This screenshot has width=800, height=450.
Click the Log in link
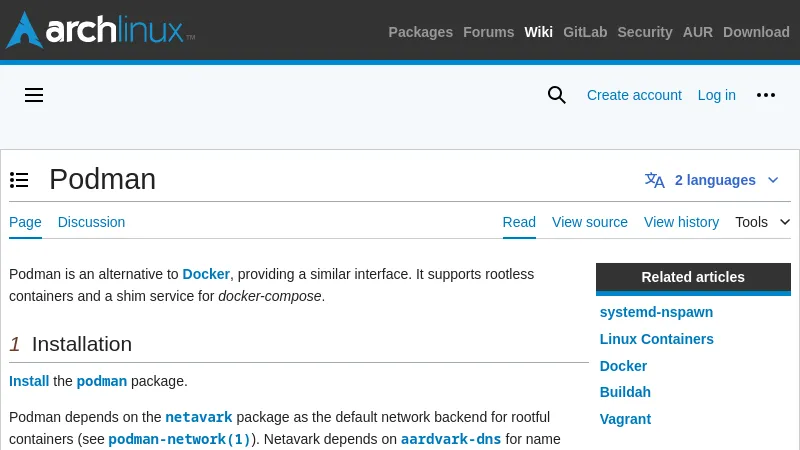pyautogui.click(x=716, y=95)
